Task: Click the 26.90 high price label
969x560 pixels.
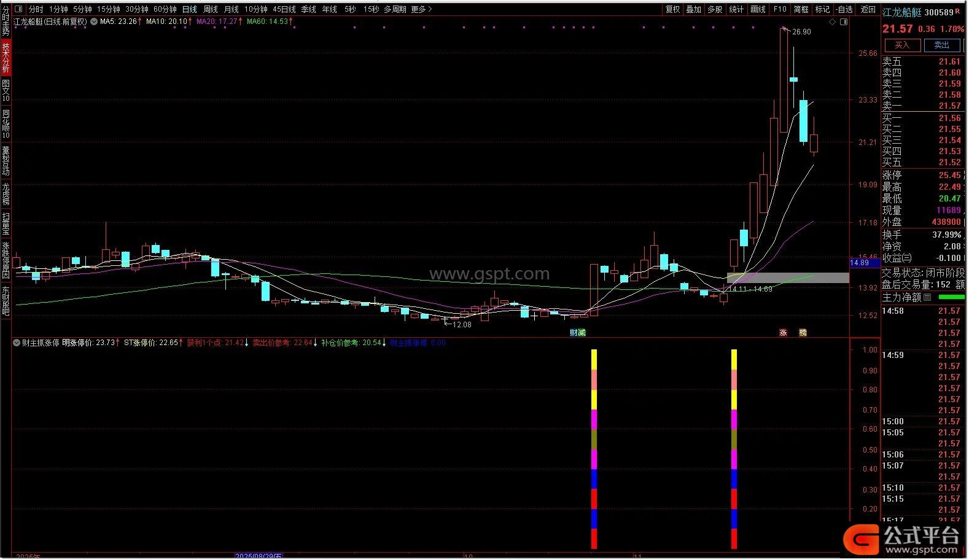Action: tap(801, 32)
